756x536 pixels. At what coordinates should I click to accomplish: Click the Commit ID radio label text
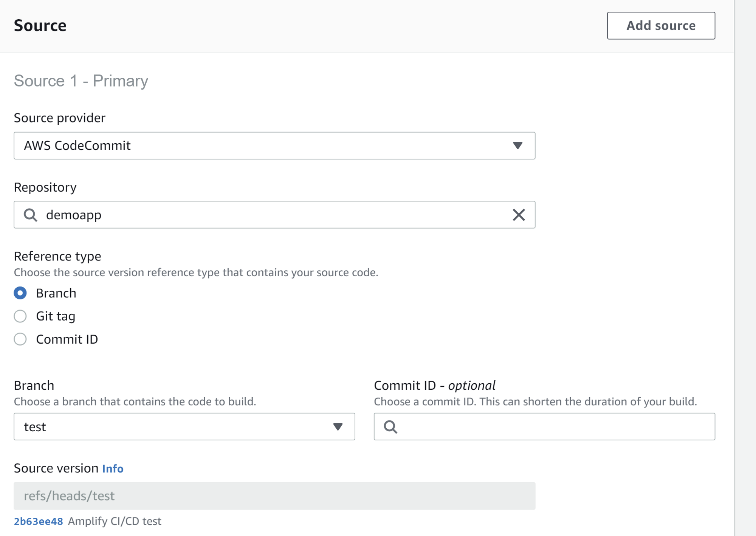pos(67,339)
